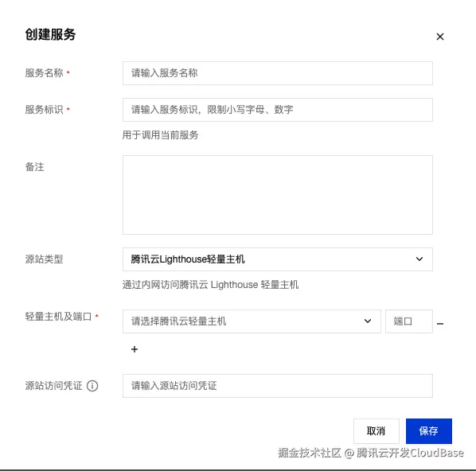The width and height of the screenshot is (476, 471).
Task: Remove the host row with minus icon
Action: tap(440, 324)
